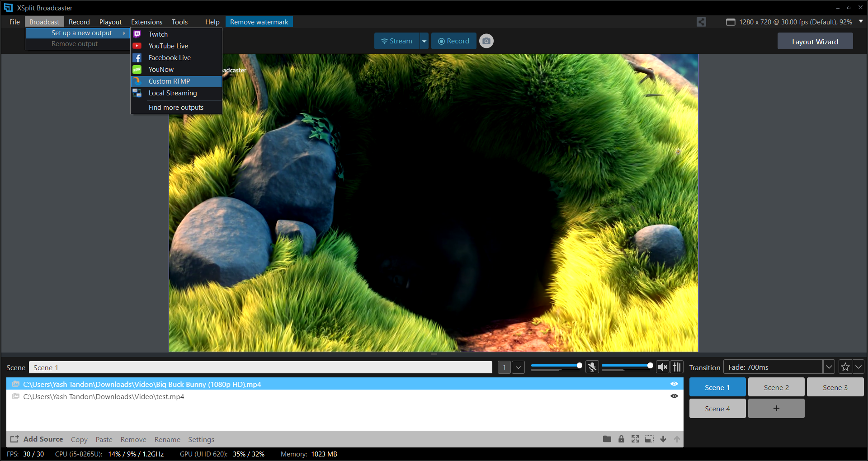Screen dimensions: 868x461
Task: Click the share icon in the top bar
Action: tap(701, 22)
